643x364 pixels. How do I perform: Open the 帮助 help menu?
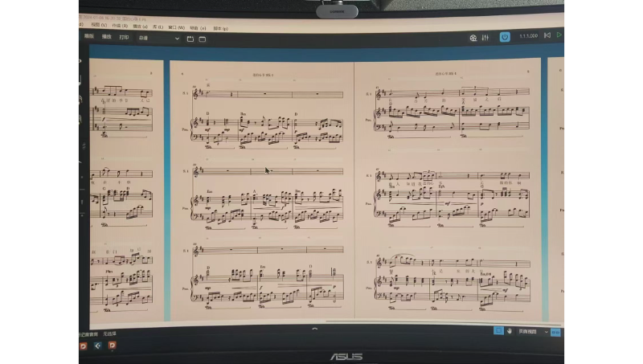point(198,28)
